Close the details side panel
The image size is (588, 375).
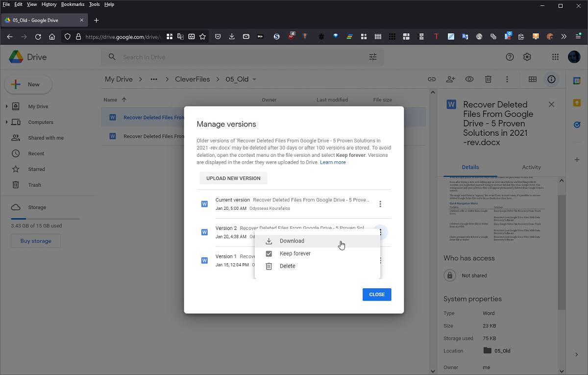click(551, 104)
